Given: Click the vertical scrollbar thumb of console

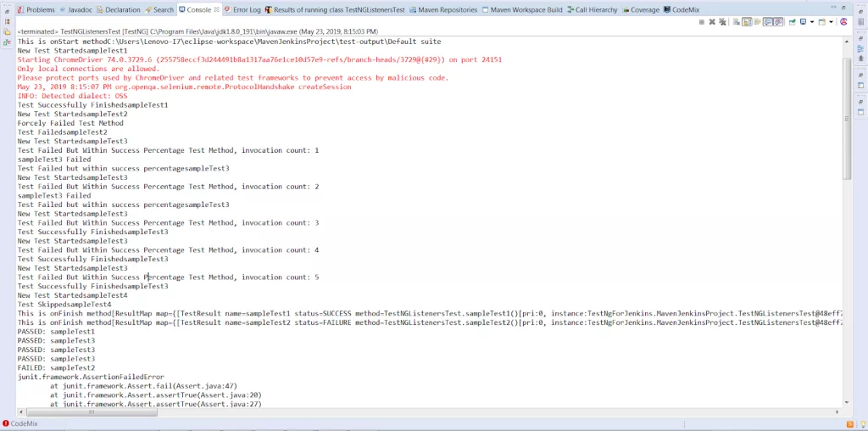Looking at the screenshot, I should [847, 117].
